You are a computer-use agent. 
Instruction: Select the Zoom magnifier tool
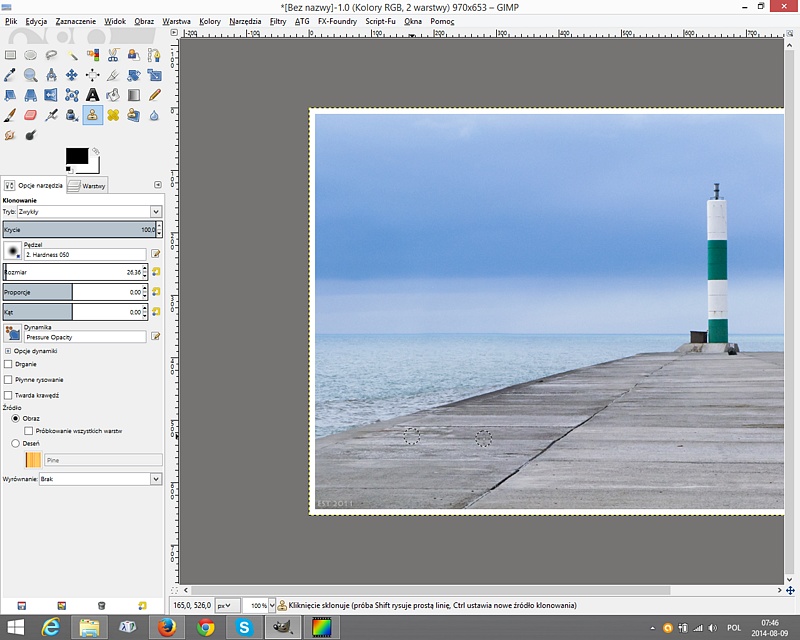coord(31,75)
